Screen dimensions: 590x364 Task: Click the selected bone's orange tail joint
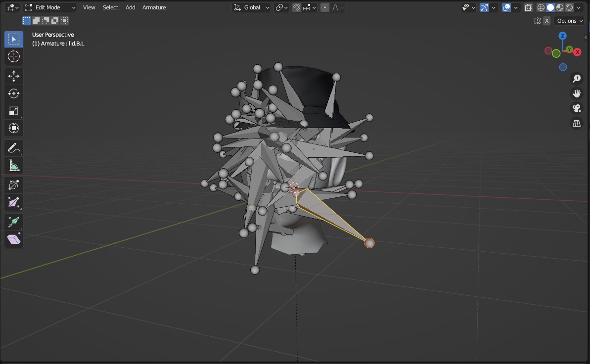click(369, 243)
